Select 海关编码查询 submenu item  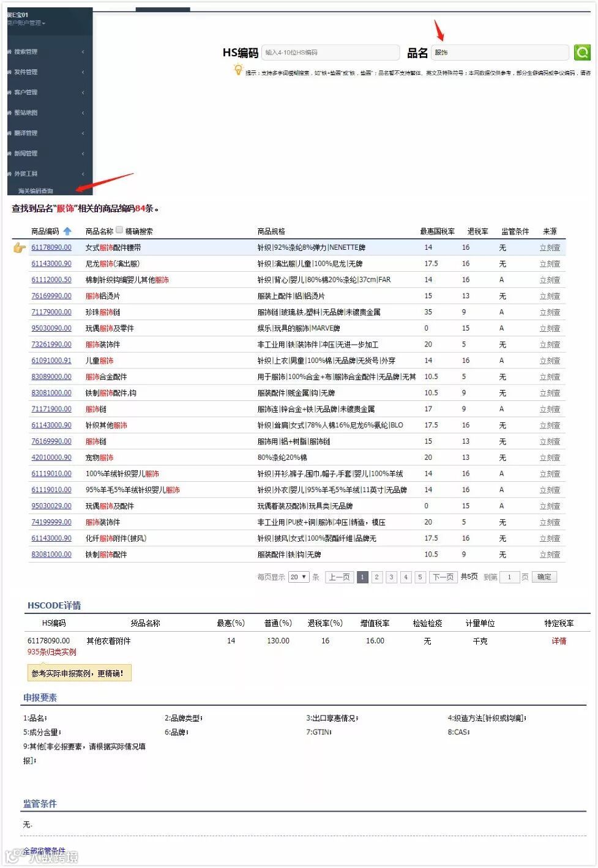tap(36, 191)
